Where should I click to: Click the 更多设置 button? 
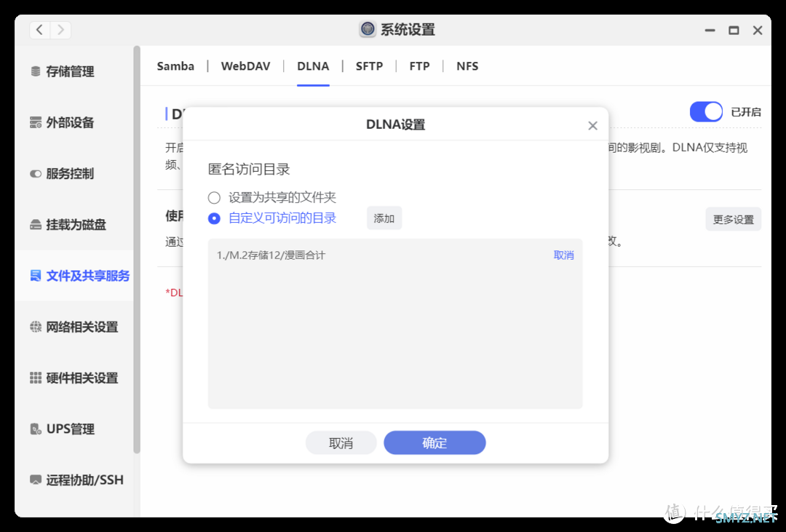coord(734,219)
